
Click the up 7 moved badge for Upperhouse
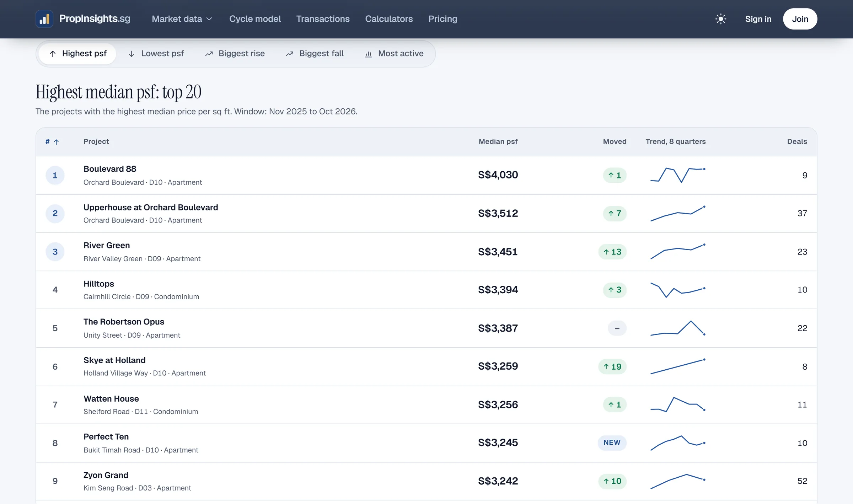point(615,213)
